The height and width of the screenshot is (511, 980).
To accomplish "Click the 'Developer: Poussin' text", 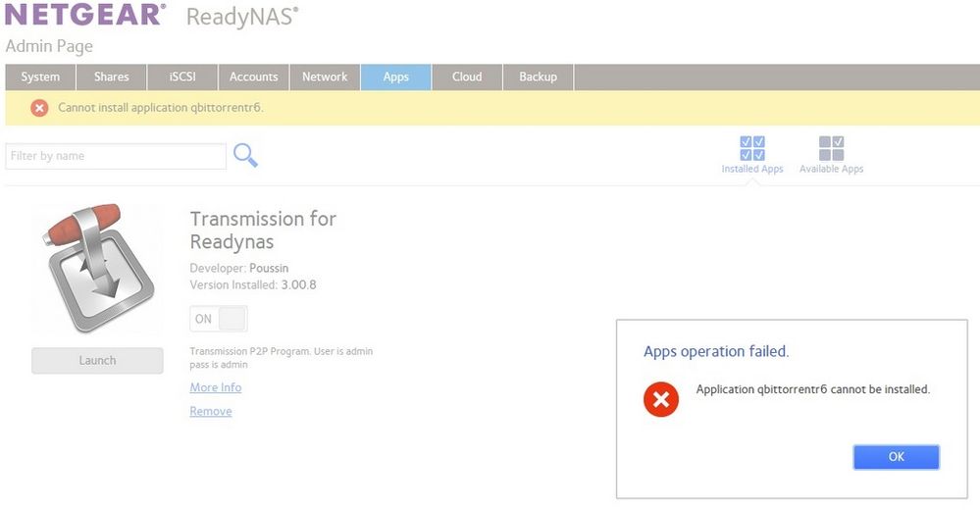I will click(239, 268).
